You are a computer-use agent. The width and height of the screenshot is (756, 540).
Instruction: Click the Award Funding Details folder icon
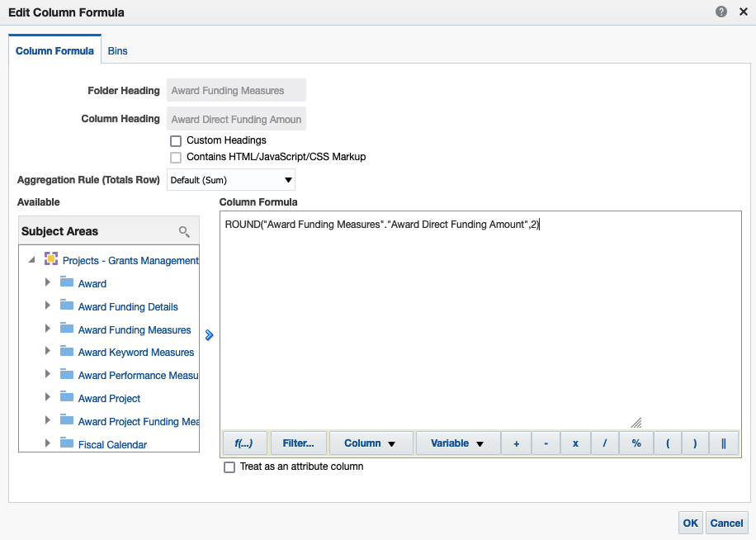tap(67, 305)
